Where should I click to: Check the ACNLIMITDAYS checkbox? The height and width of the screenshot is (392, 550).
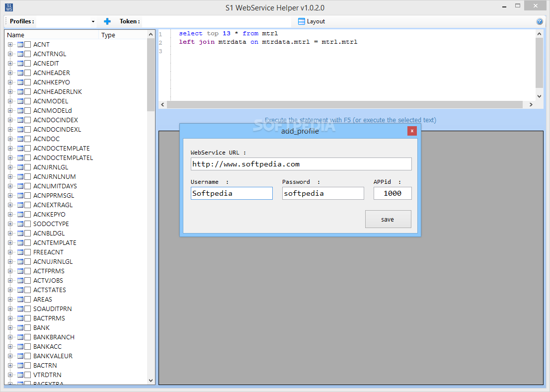tap(28, 186)
